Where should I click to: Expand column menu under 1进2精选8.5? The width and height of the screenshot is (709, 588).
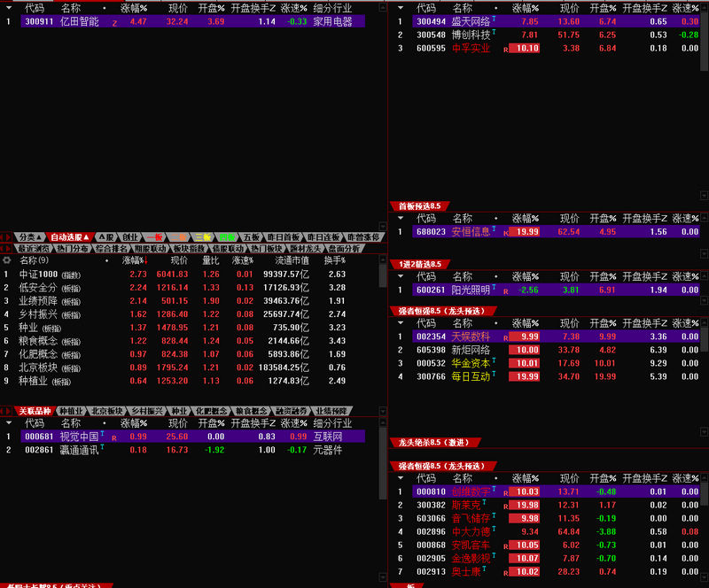tap(401, 276)
